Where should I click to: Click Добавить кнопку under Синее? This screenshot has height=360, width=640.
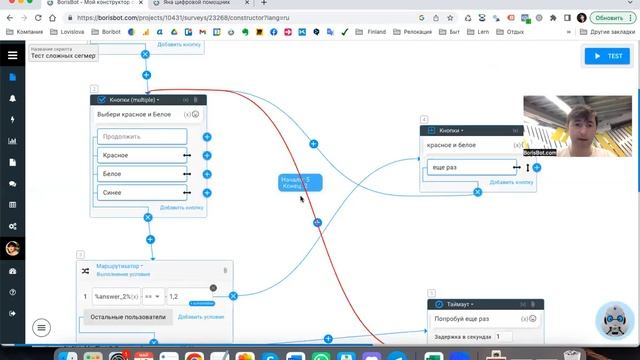[x=181, y=208]
